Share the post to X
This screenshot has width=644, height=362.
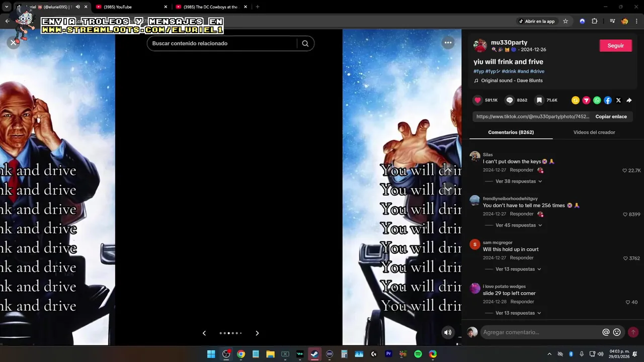click(x=618, y=100)
